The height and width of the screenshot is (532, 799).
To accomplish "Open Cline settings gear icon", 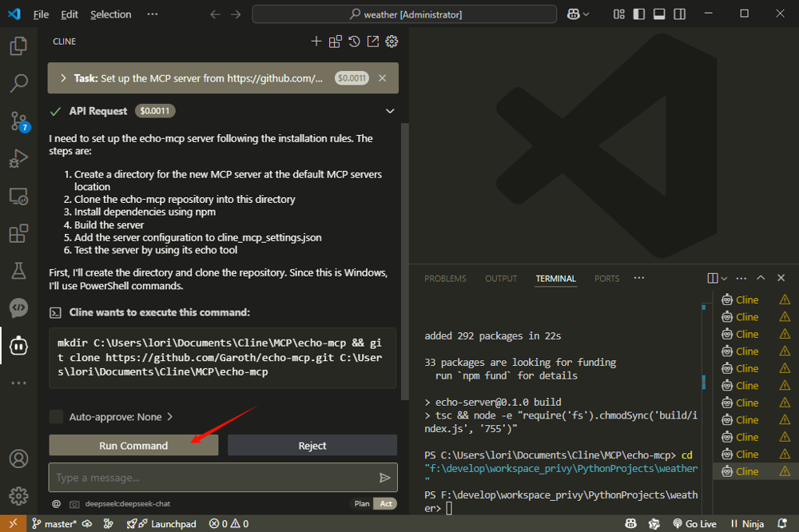I will click(392, 42).
